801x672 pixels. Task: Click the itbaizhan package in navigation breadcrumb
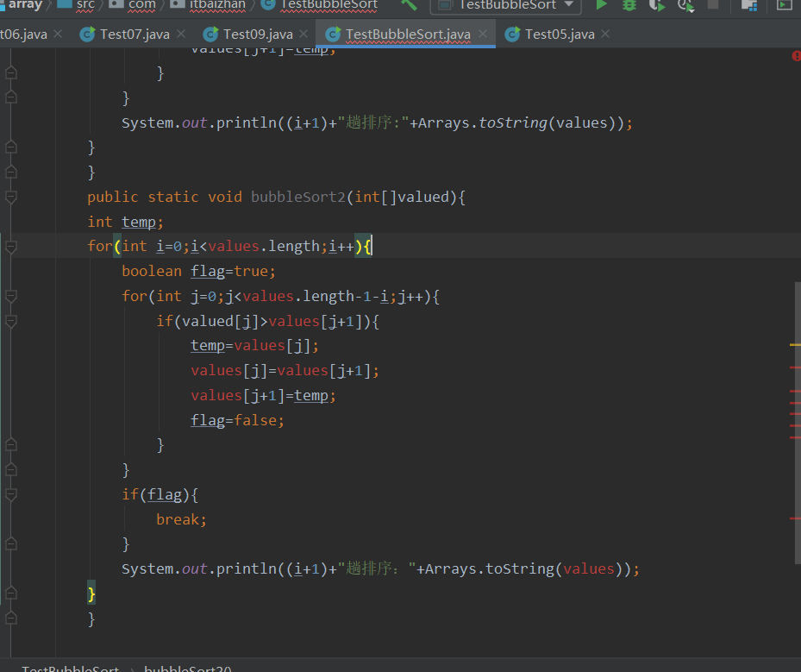(217, 4)
